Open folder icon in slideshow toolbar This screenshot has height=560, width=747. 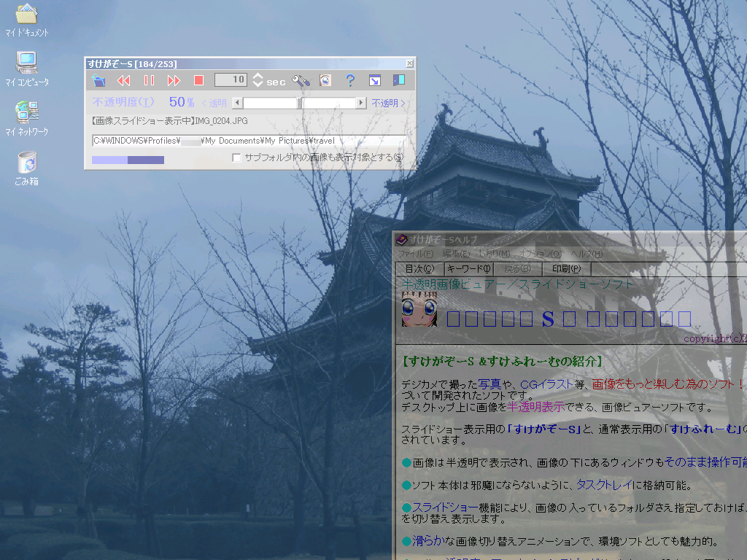click(x=99, y=80)
